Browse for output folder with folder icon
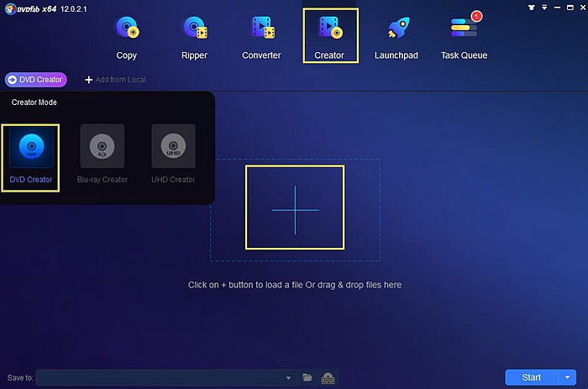 click(x=307, y=378)
